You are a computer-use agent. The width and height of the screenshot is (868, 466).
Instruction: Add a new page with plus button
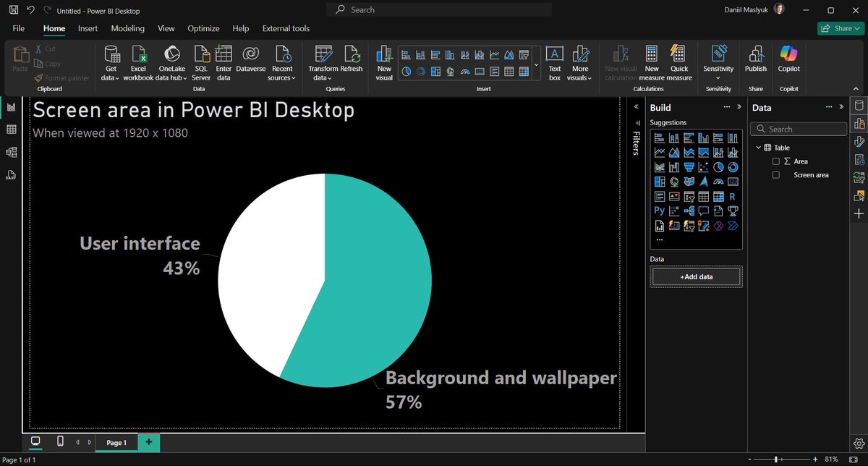149,441
